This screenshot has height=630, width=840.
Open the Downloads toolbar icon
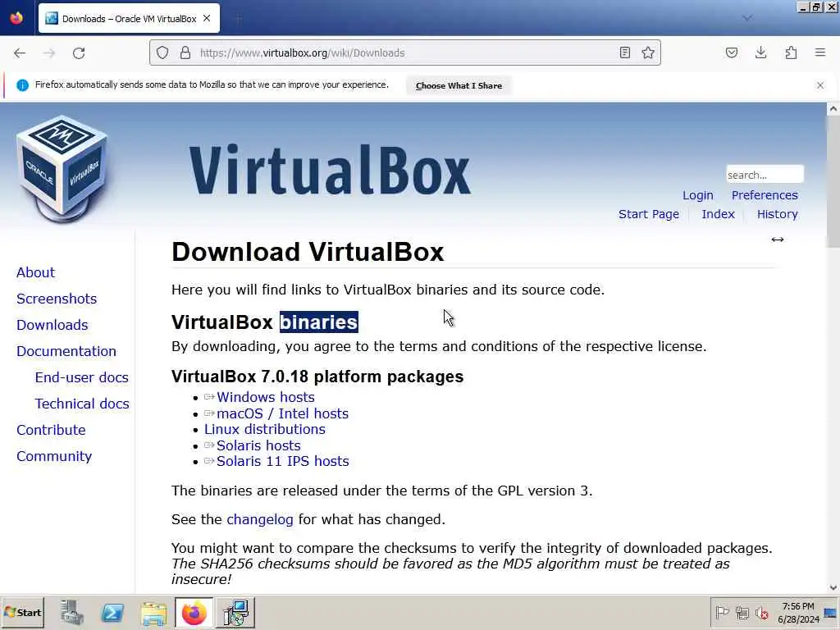point(760,52)
